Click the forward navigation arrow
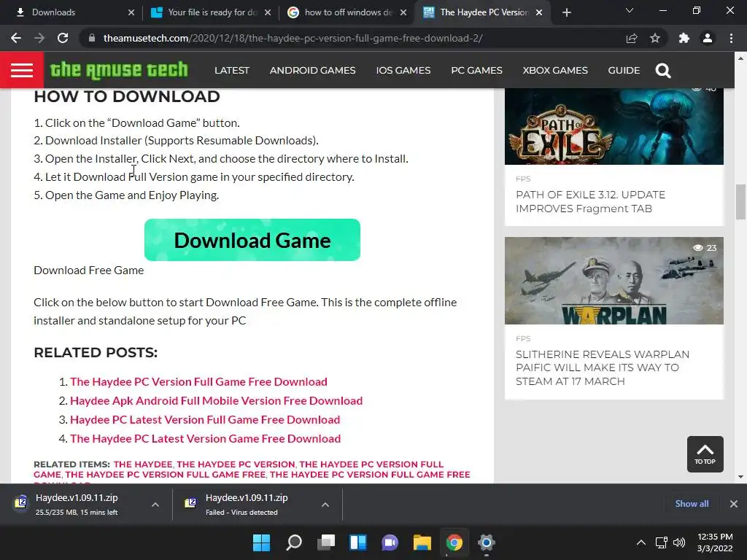The width and height of the screenshot is (747, 560). click(39, 38)
